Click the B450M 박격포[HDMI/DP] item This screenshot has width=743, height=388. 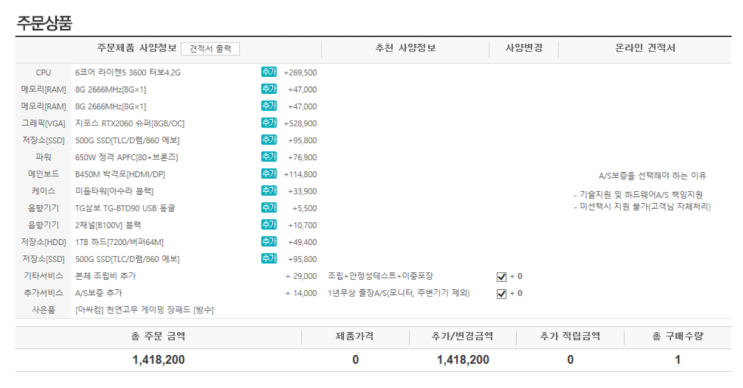point(120,174)
